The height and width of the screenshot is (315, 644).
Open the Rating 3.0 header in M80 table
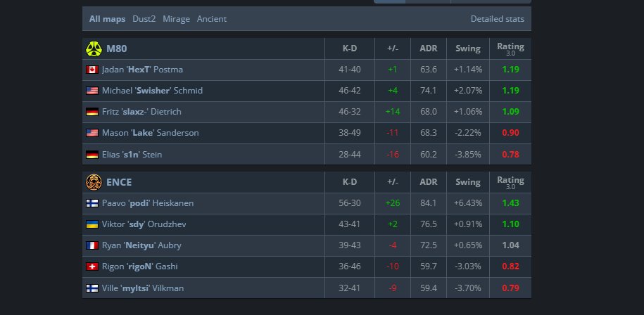click(x=510, y=49)
